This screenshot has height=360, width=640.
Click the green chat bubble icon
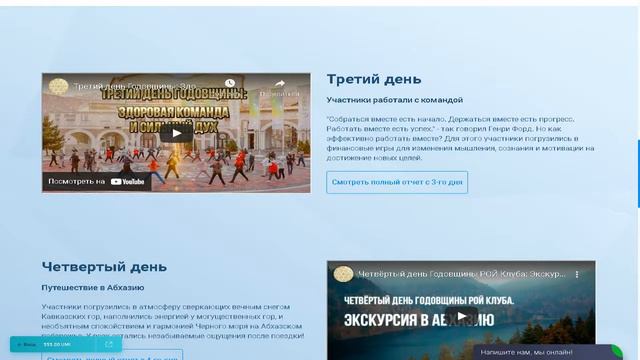617,352
